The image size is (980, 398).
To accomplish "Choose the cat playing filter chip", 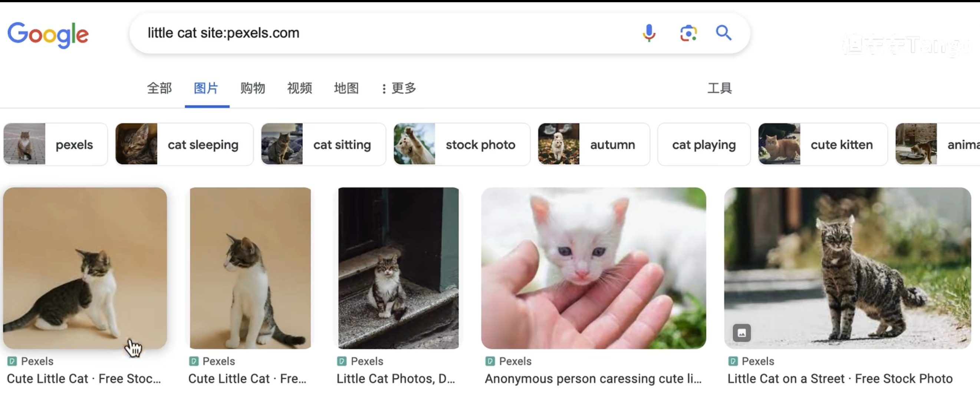I will (x=704, y=144).
